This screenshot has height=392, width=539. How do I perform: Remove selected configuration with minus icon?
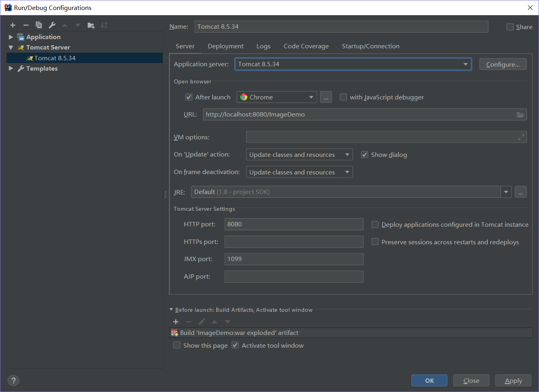click(26, 25)
